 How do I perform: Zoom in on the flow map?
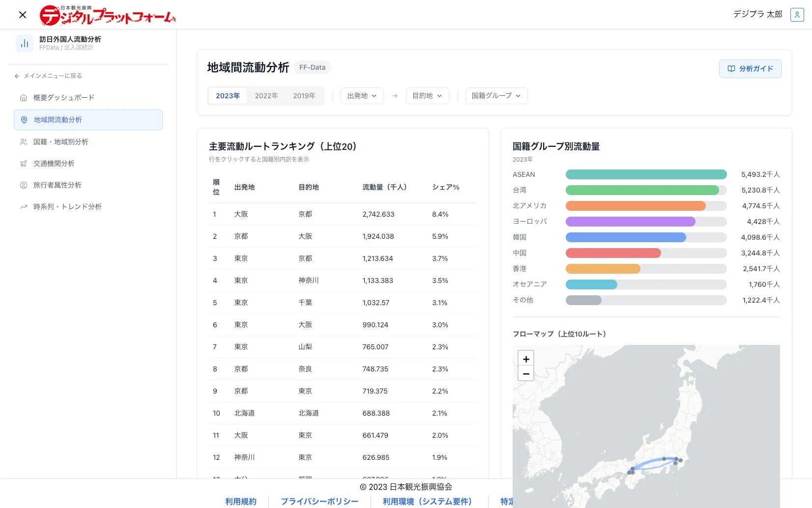coord(525,358)
